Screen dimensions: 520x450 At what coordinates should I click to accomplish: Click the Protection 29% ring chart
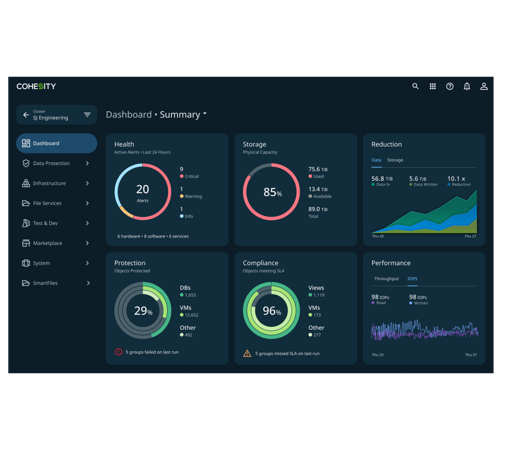(x=143, y=310)
